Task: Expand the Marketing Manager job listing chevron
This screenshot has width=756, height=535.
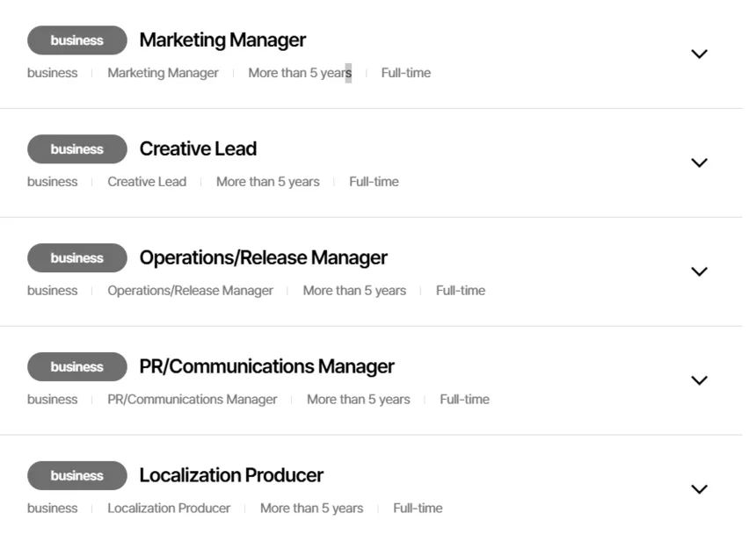Action: 699,54
